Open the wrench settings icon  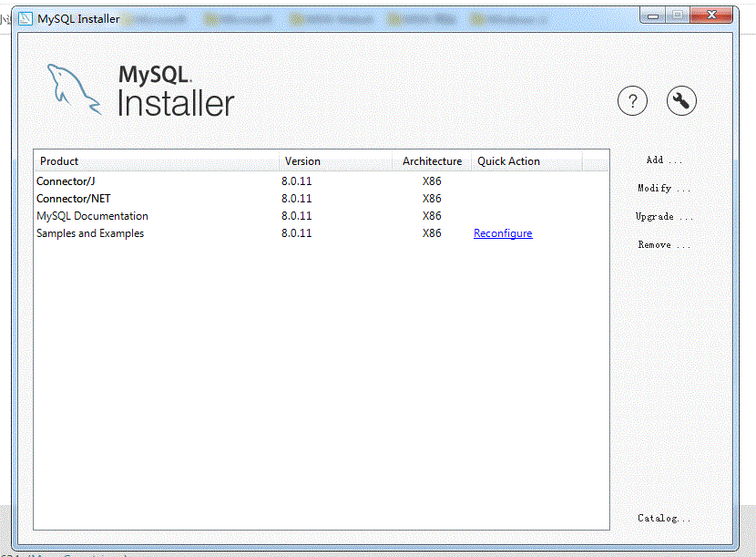[x=681, y=101]
